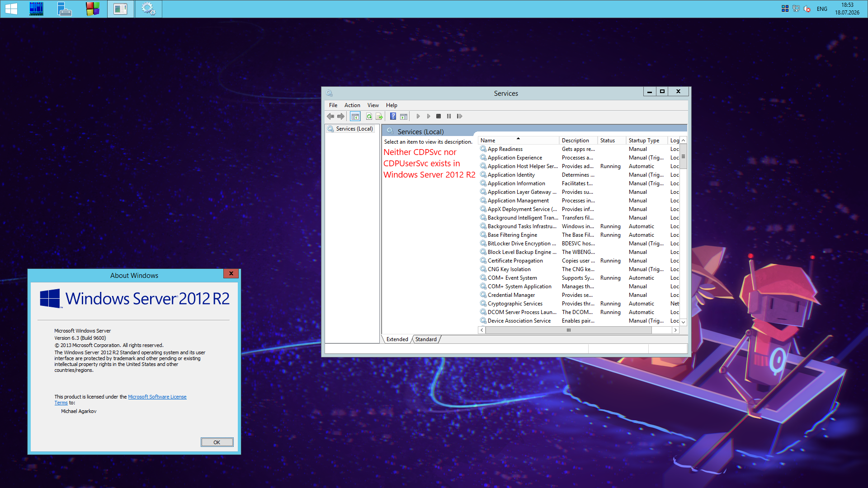The width and height of the screenshot is (868, 488).
Task: Open the taskbar clock showing 18:53
Action: pyautogui.click(x=847, y=9)
